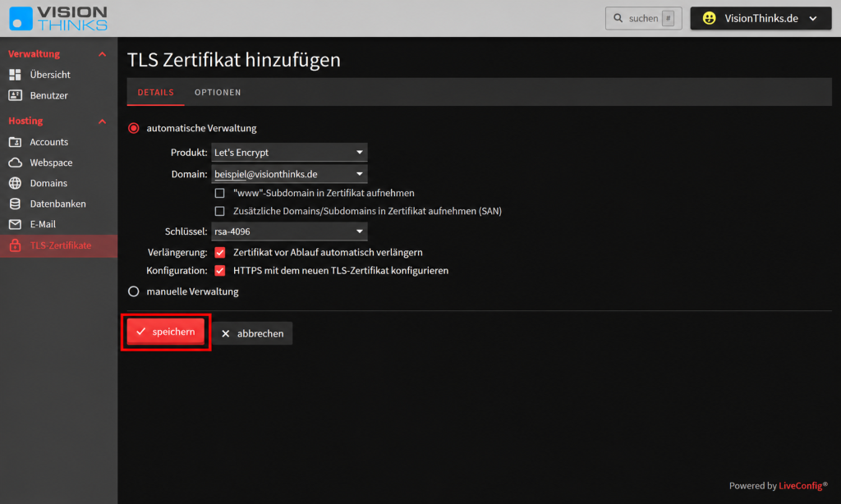Click the "TLS Zertifikat hinzufügen" heading

point(234,60)
